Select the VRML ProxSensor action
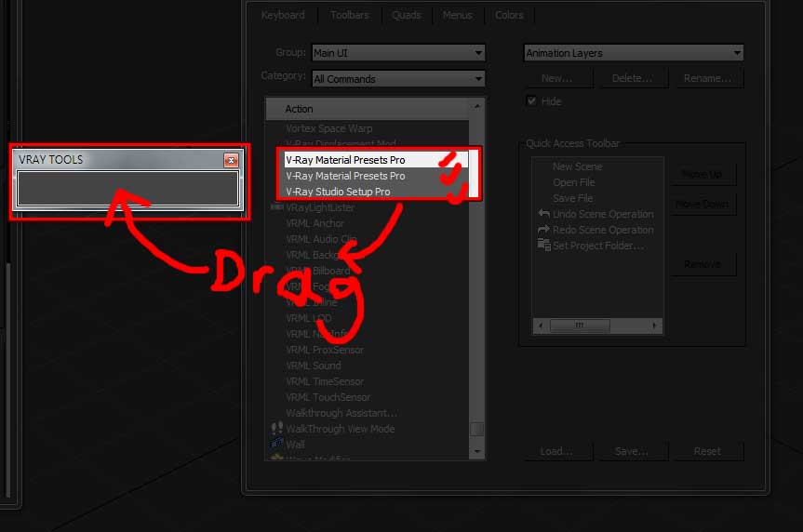 tap(325, 350)
